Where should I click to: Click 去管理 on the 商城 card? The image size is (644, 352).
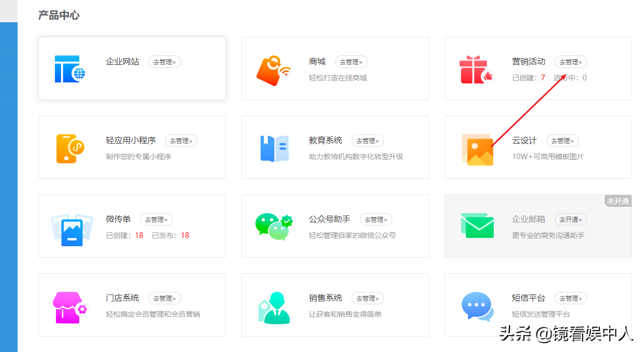coord(351,61)
